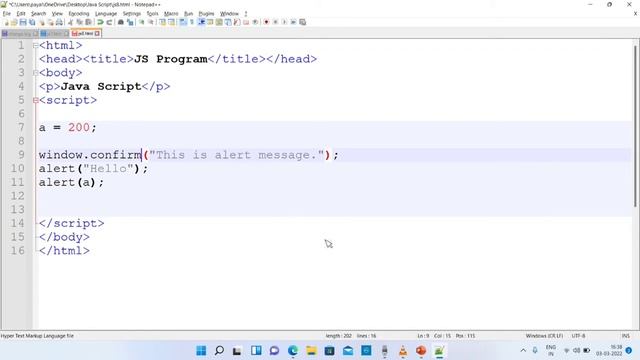Click INS mode in status bar
The image size is (640, 360).
(x=625, y=336)
